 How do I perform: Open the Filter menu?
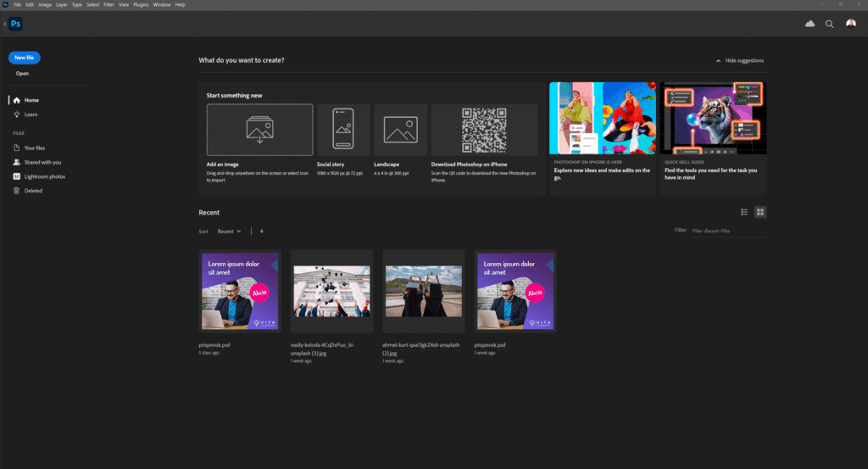108,4
